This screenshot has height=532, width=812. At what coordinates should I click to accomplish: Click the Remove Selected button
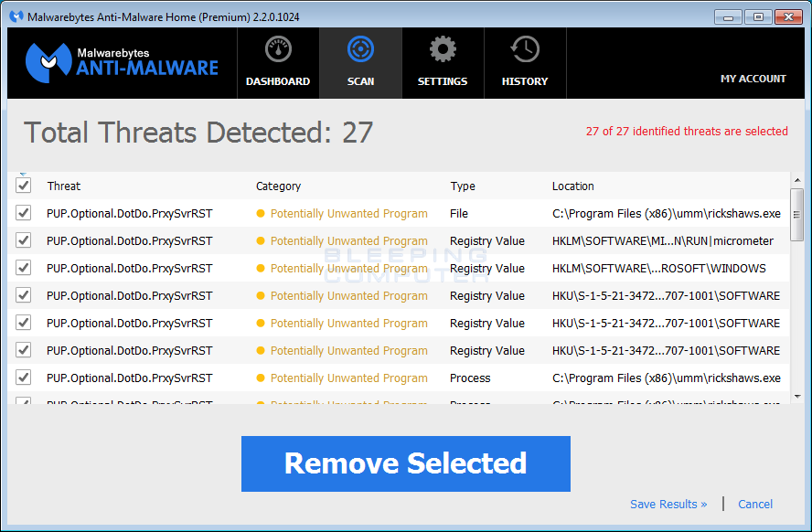tap(405, 463)
